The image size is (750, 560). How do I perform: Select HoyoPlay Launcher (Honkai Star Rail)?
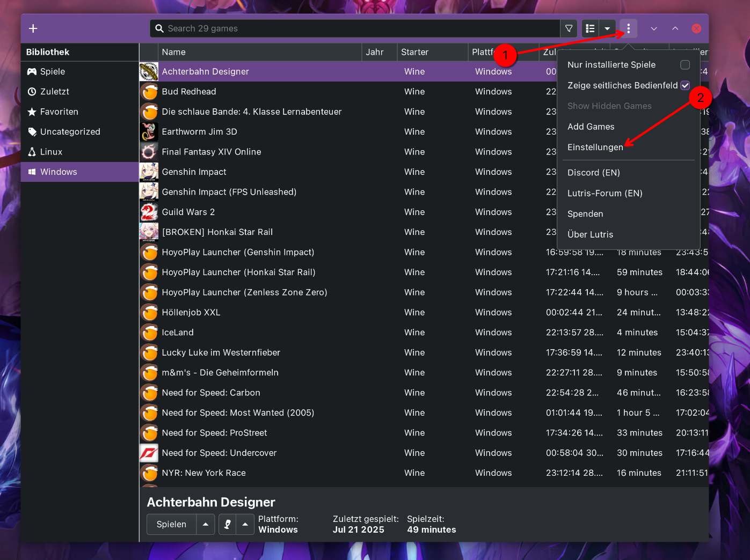pyautogui.click(x=238, y=272)
